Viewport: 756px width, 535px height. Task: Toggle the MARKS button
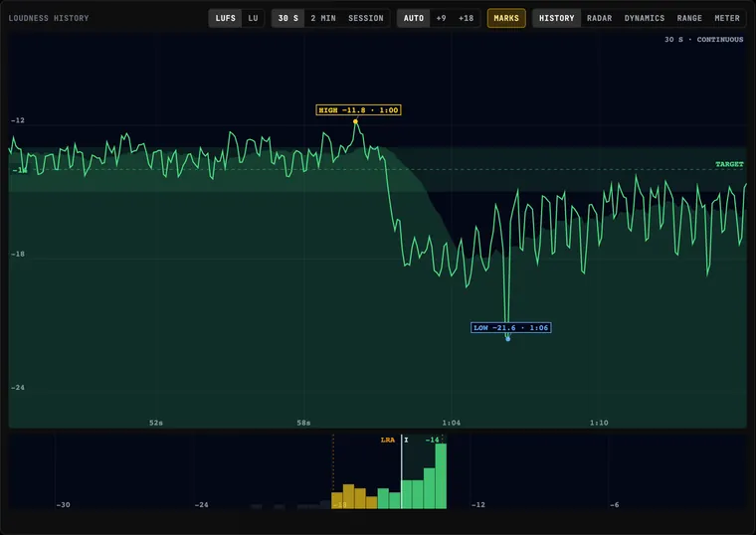[506, 18]
